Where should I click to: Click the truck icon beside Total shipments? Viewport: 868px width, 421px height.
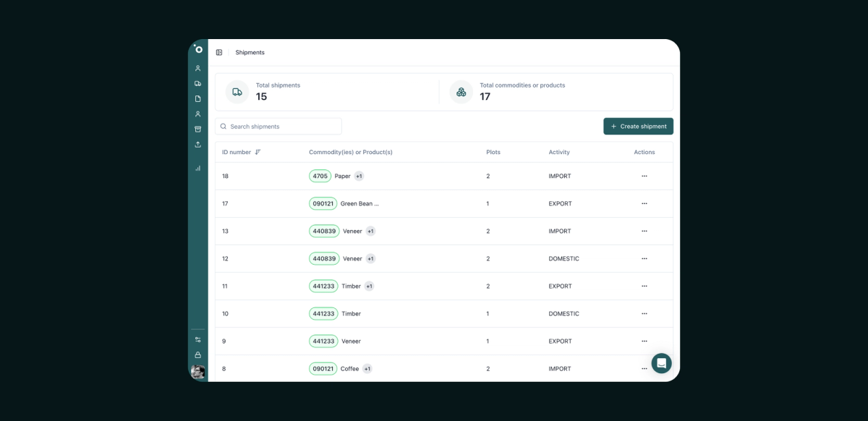[237, 92]
